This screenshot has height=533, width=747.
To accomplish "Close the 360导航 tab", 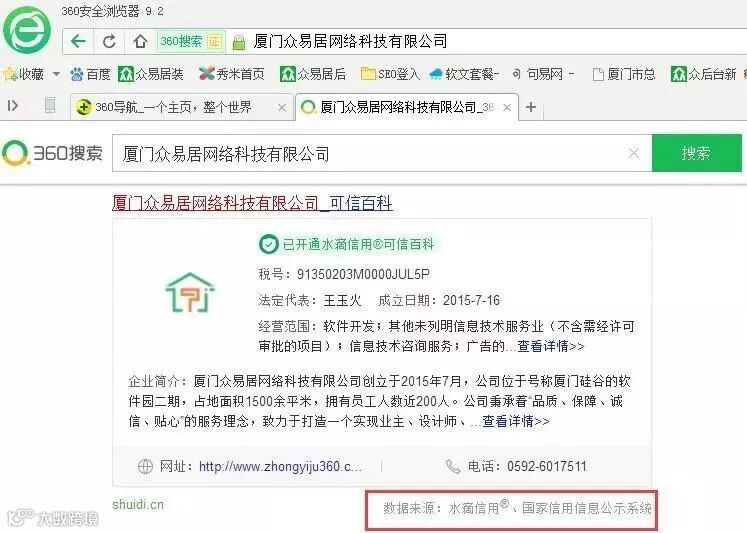I will pyautogui.click(x=282, y=108).
